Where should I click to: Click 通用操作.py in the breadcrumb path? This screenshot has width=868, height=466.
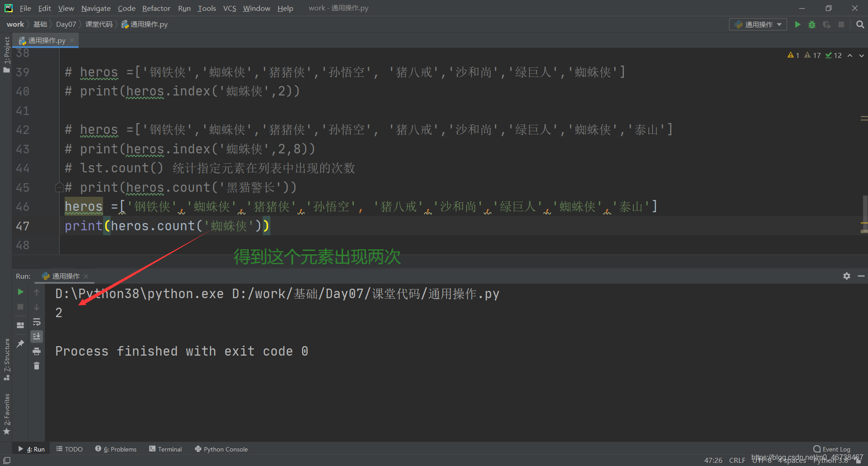pos(145,24)
